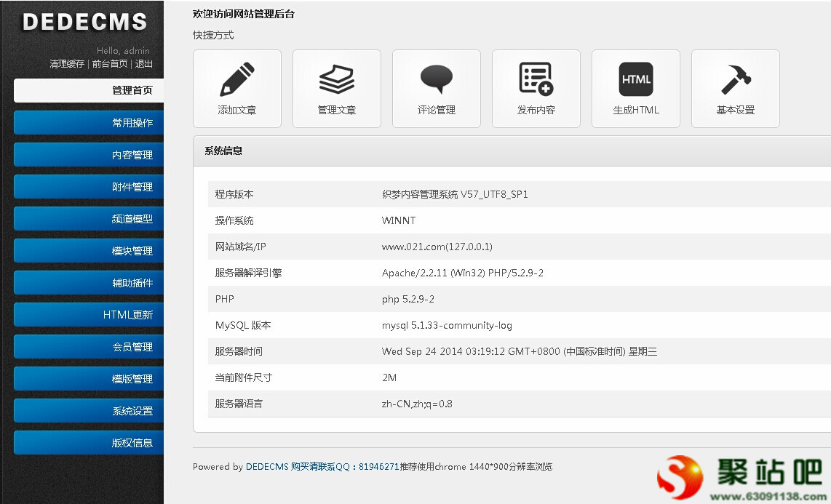Click the 生成HTML label
This screenshot has width=831, height=504.
636,110
